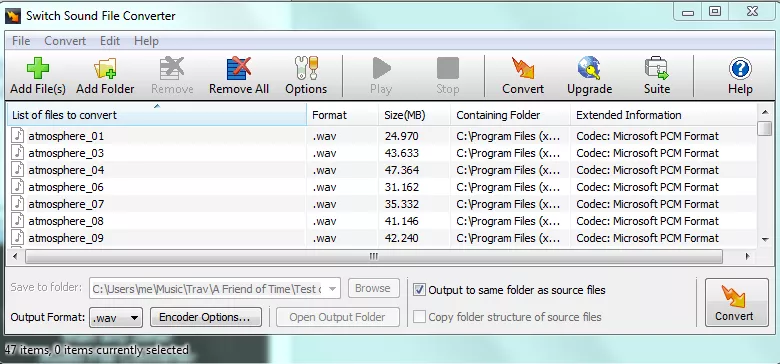
Task: Sort by the Size(MB) column header
Action: 414,115
